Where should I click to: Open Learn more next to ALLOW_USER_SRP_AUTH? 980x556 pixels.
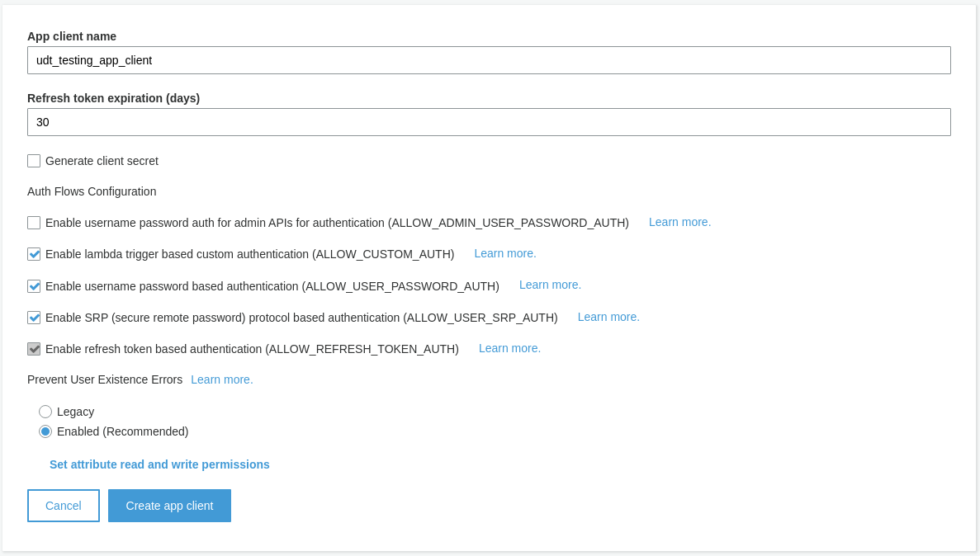point(608,318)
